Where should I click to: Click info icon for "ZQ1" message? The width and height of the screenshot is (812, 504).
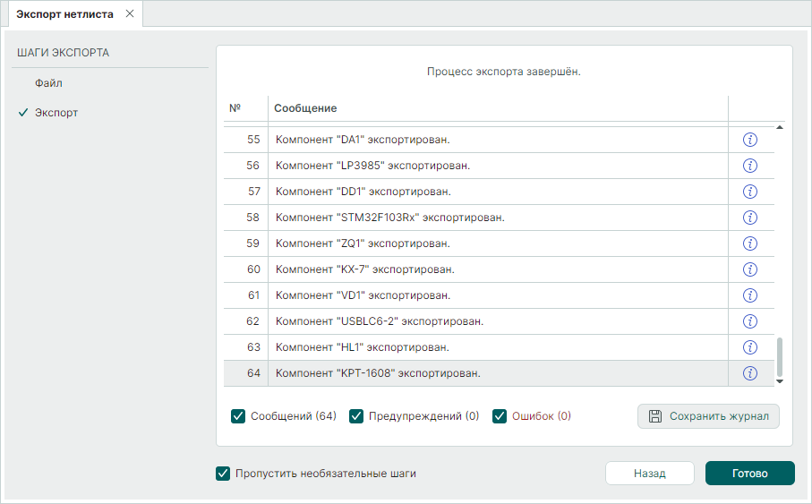point(750,243)
